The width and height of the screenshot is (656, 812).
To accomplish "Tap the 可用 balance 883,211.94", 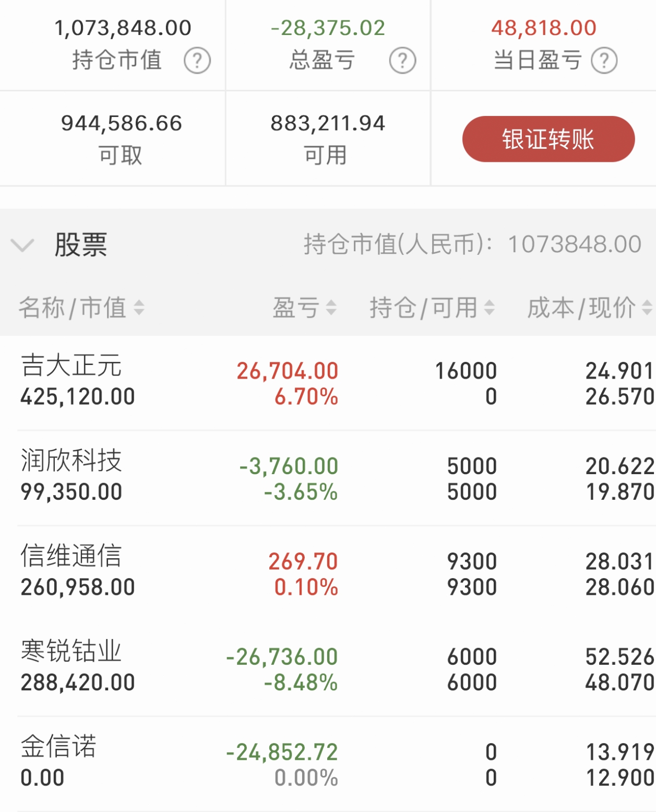I will coord(328,123).
